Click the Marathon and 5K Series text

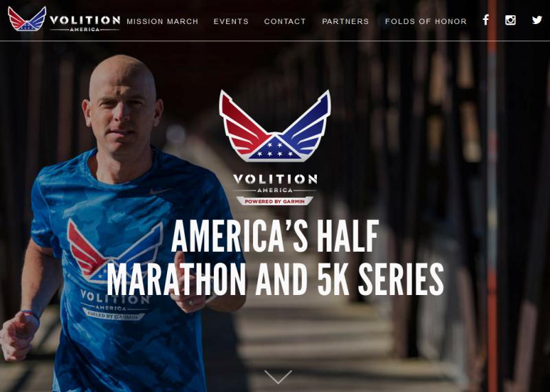click(276, 279)
